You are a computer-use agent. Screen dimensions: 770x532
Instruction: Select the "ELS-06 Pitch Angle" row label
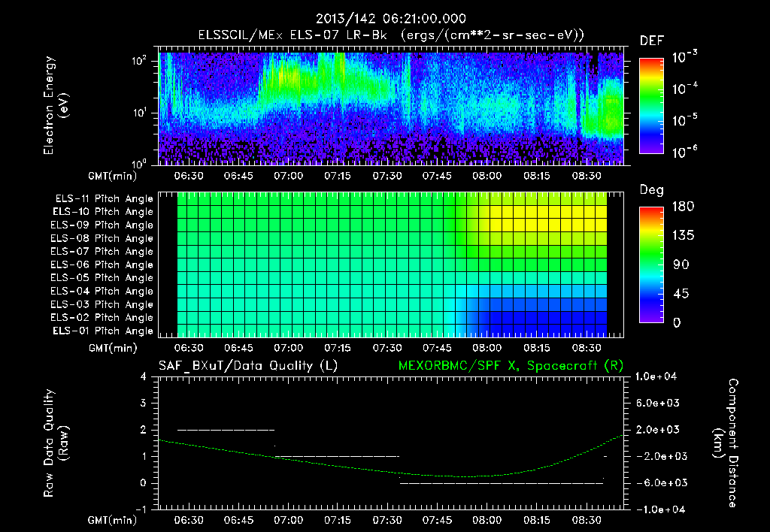point(102,265)
